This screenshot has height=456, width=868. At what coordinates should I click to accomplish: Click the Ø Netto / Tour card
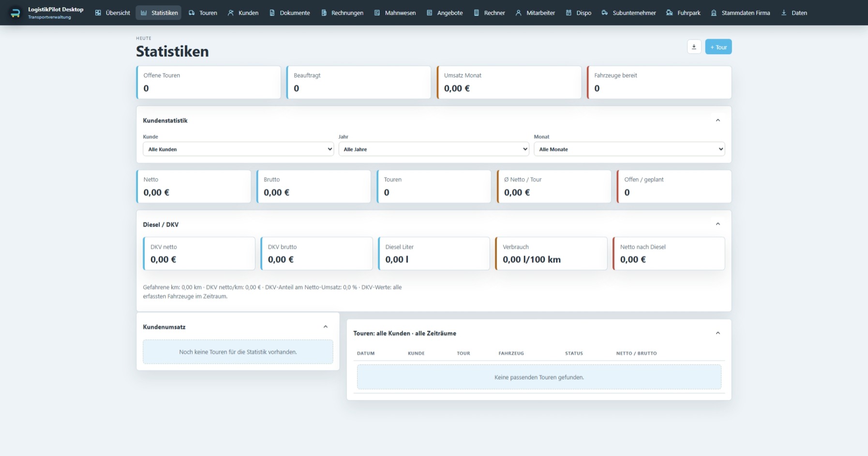(554, 186)
